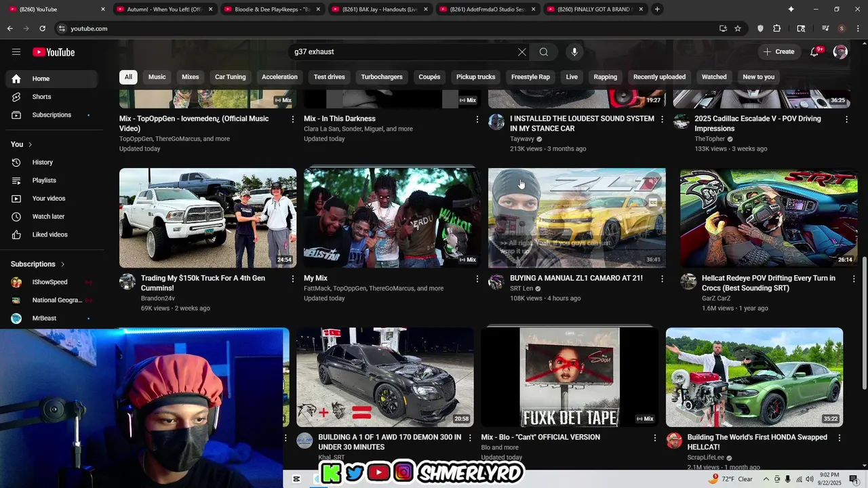Open Hellcat Redeye POV Drifting video title
The image size is (868, 488).
point(768,283)
